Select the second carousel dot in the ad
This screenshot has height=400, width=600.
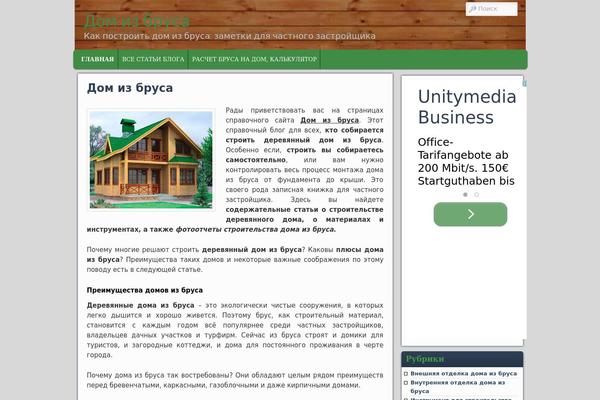click(476, 194)
